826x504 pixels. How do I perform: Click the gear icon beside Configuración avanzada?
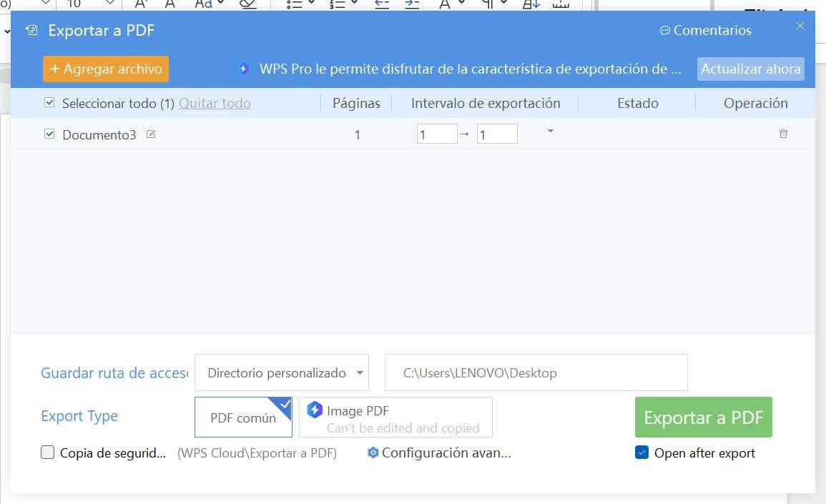[x=373, y=453]
